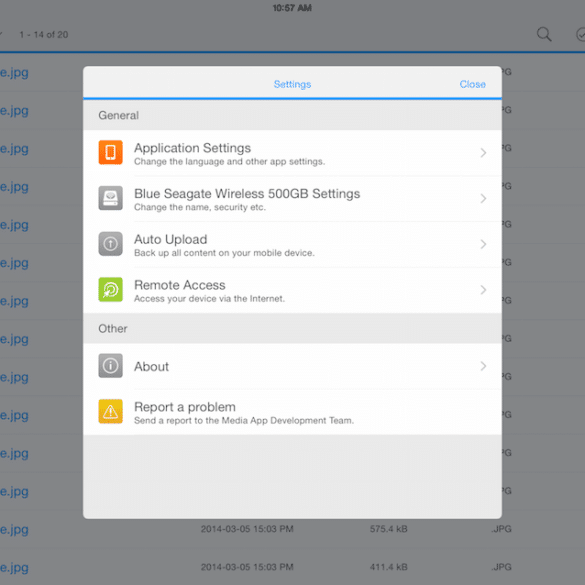This screenshot has width=585, height=585.
Task: Click the 411.4 kB file size
Action: [388, 567]
